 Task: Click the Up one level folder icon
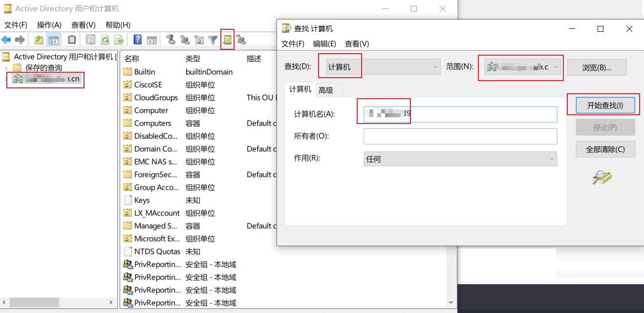coord(39,40)
